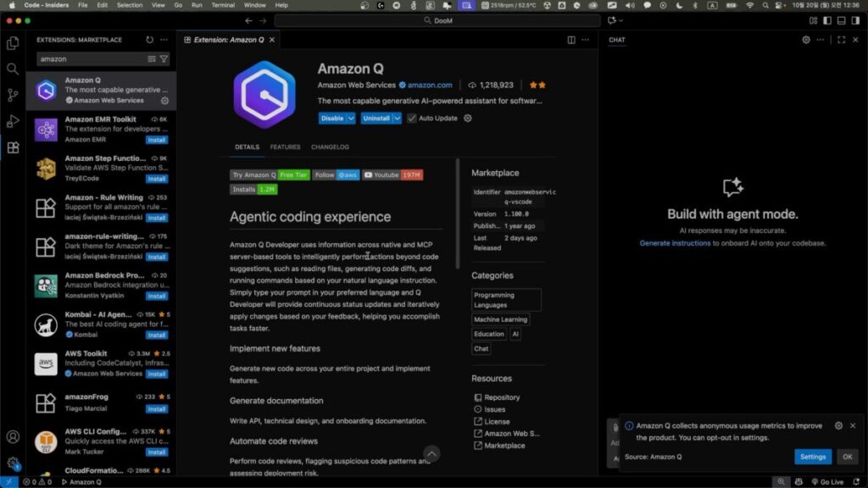Image resolution: width=868 pixels, height=488 pixels.
Task: Expand the Disable button dropdown arrow
Action: [351, 119]
